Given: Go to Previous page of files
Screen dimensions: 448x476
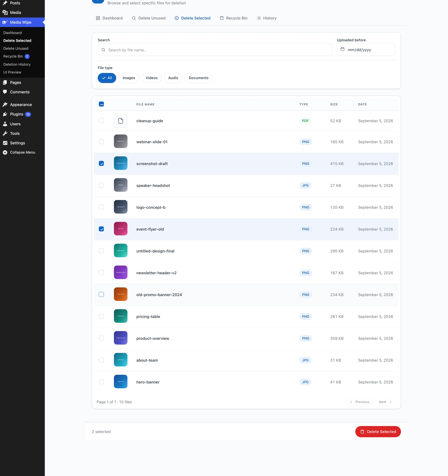Looking at the screenshot, I should (359, 402).
